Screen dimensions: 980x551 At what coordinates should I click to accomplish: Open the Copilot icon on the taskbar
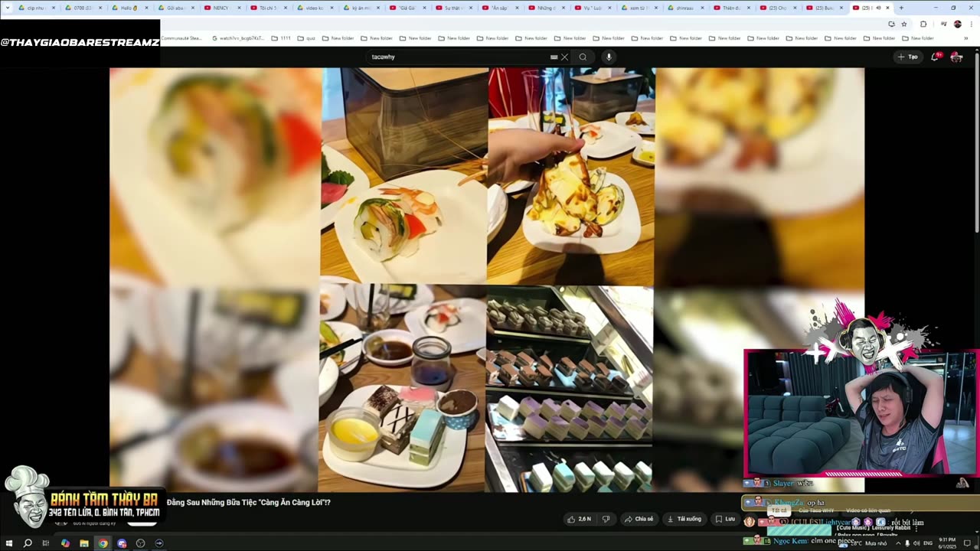pyautogui.click(x=65, y=543)
